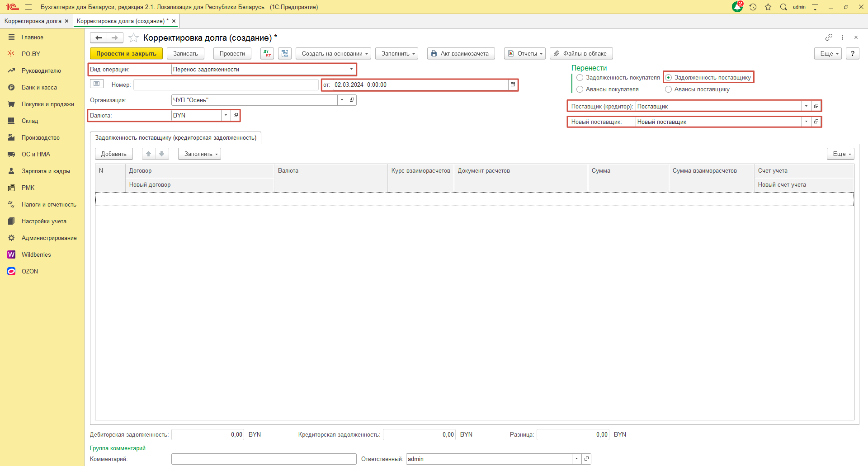This screenshot has height=466, width=868.
Task: Open history clock icon in title bar
Action: point(753,7)
